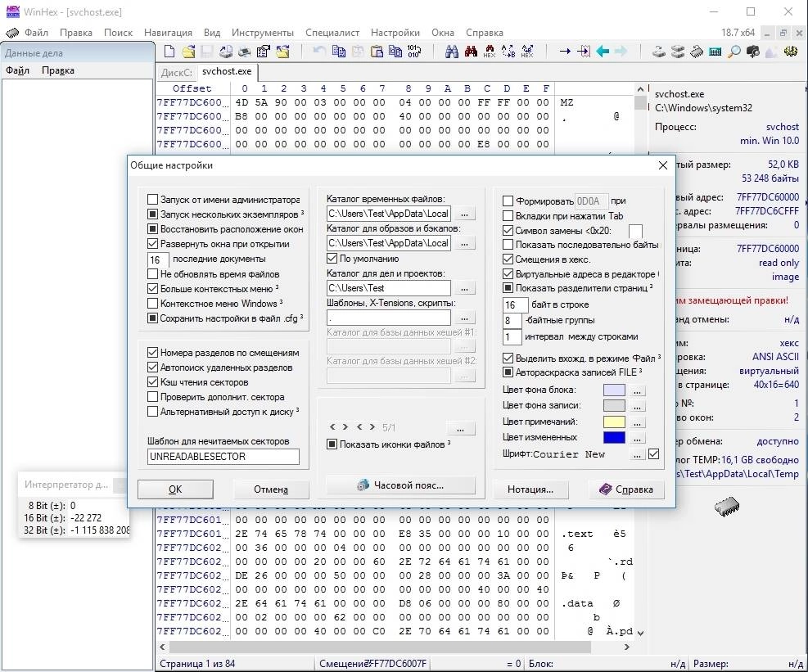Uncheck 'Автопоиск удаленных разделов'

(x=152, y=368)
